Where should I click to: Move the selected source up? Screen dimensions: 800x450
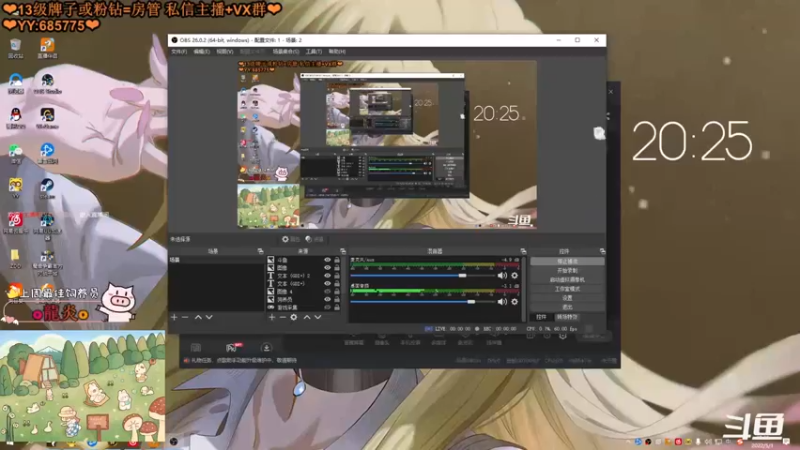pos(307,317)
